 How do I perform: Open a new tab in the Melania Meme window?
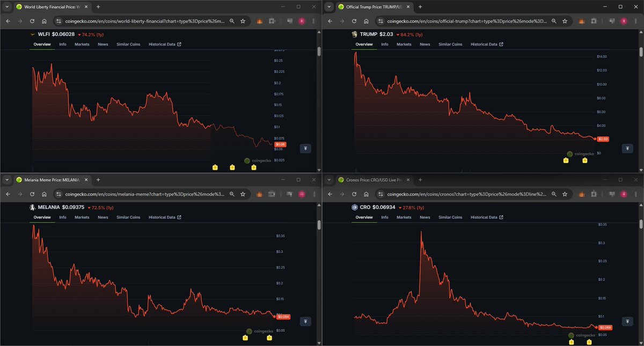tap(98, 180)
